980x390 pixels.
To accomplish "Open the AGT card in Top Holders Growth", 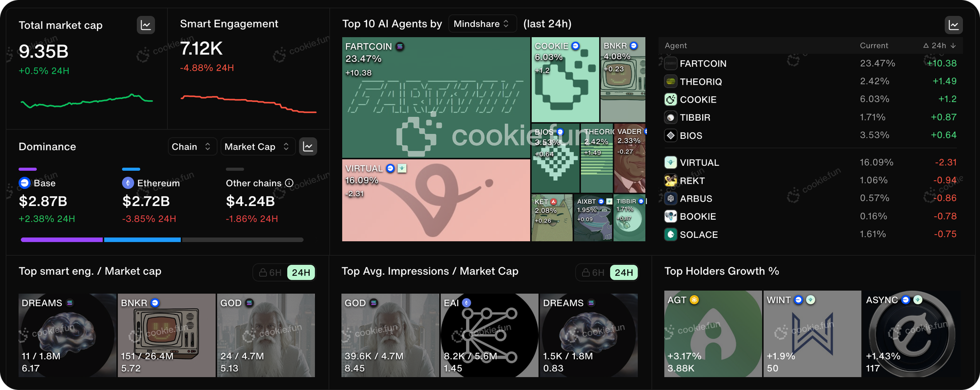I will click(x=713, y=334).
